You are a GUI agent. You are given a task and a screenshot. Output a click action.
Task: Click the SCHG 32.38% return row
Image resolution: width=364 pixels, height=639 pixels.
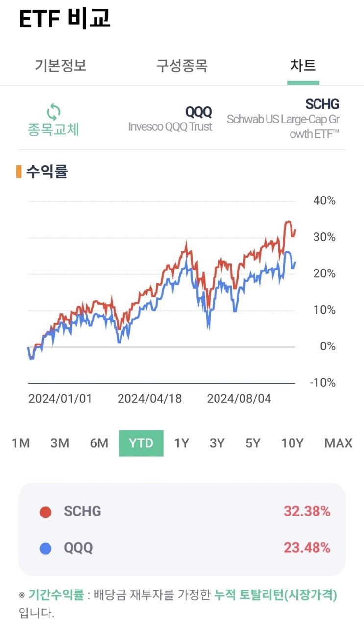pos(182,512)
